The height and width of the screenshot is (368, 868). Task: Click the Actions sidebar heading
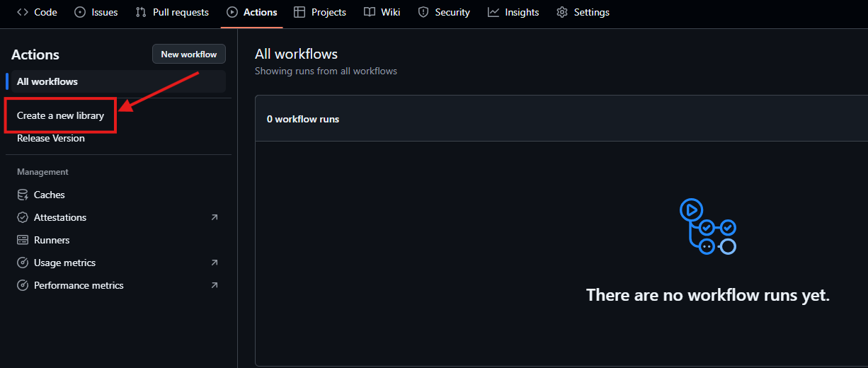coord(35,54)
